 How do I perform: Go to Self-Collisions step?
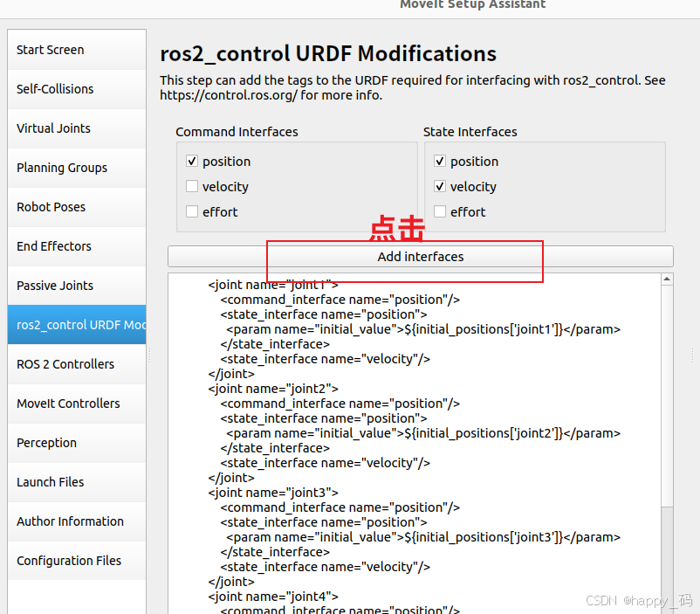pos(77,89)
